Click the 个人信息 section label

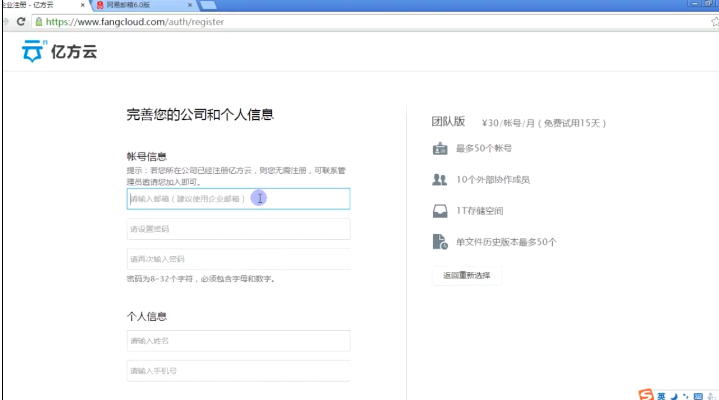[x=147, y=316]
